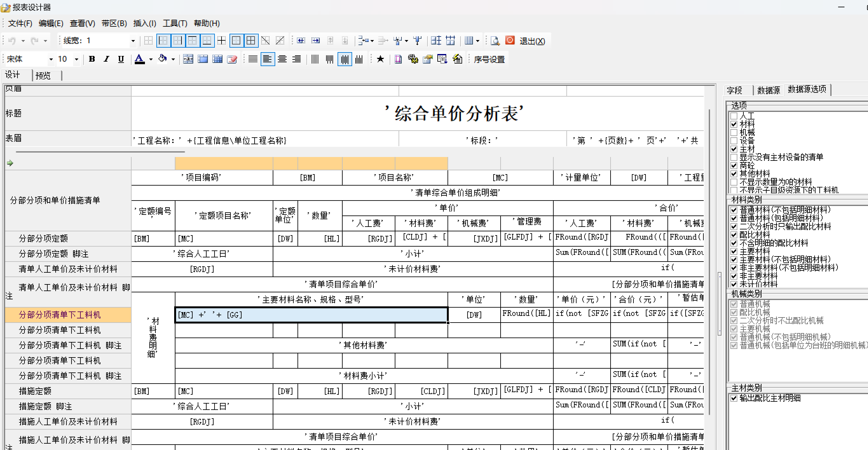Screen dimensions: 868x450
Task: Uncheck the 材料 option checkbox
Action: [734, 124]
